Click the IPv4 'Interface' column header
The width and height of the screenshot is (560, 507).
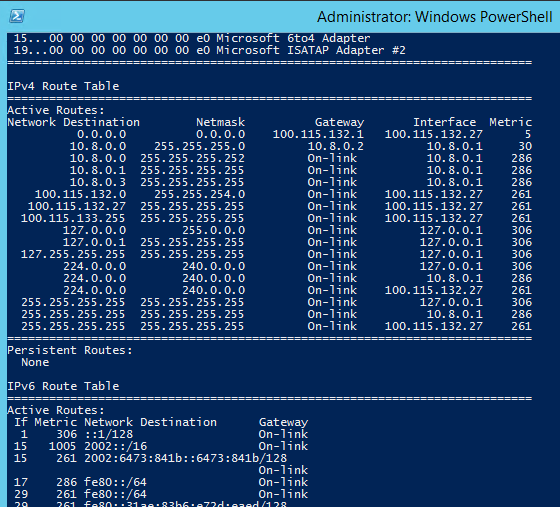click(x=445, y=122)
